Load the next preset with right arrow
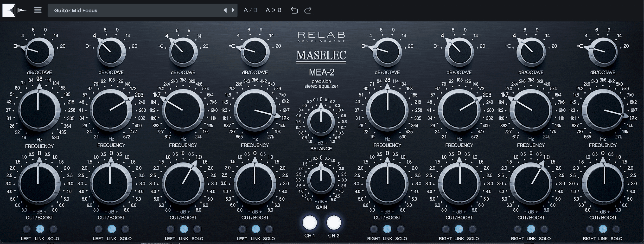This screenshot has height=244, width=644. tap(233, 10)
